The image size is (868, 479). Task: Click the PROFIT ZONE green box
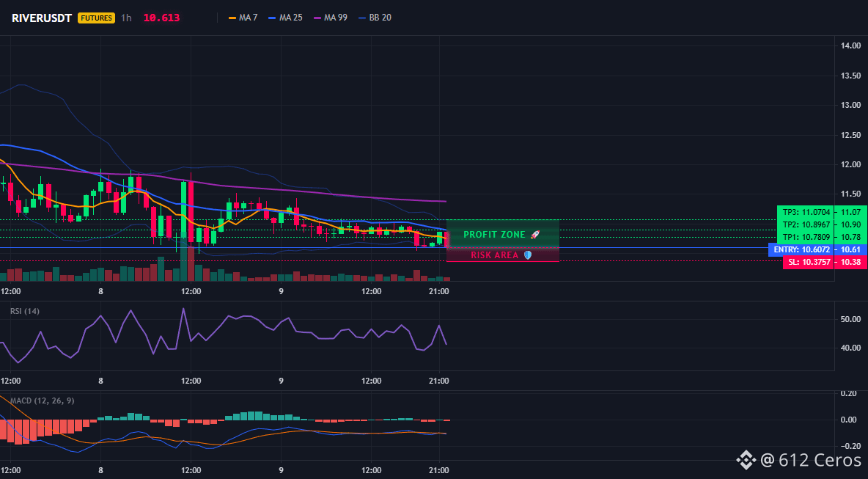coord(503,234)
